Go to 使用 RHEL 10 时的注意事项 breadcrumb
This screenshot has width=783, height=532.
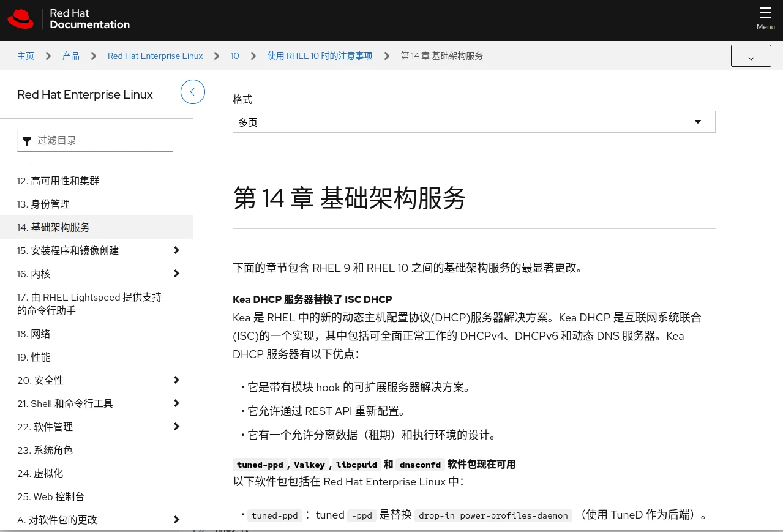320,56
